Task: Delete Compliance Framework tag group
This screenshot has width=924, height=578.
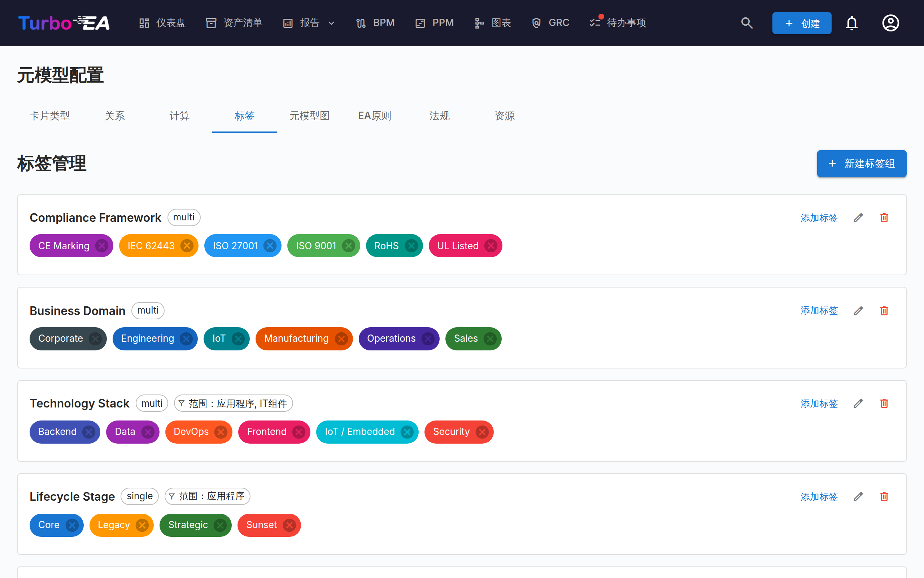Action: click(x=884, y=217)
